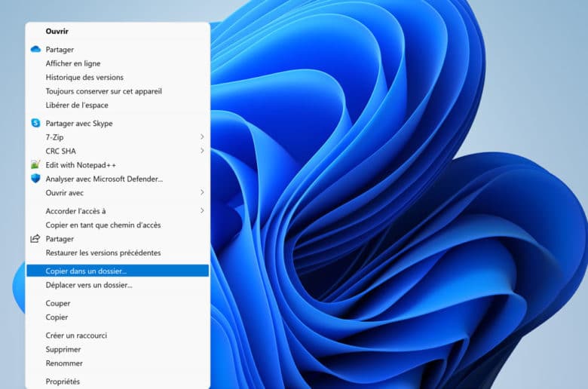Open Propriétés at the menu bottom

coord(63,381)
